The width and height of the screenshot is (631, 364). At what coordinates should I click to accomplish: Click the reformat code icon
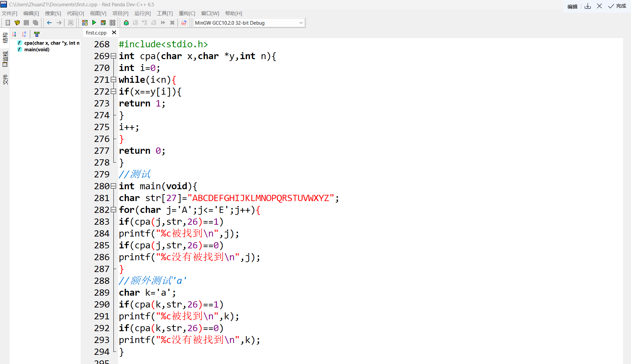71,23
